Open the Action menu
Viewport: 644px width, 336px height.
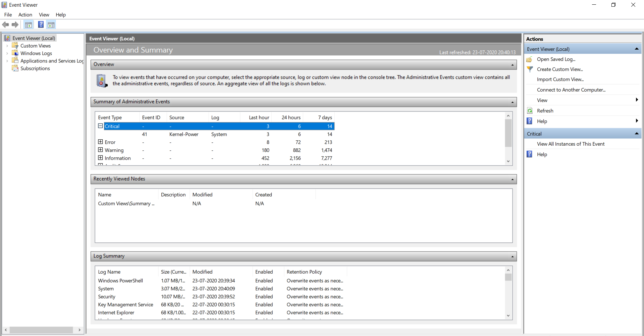point(25,15)
